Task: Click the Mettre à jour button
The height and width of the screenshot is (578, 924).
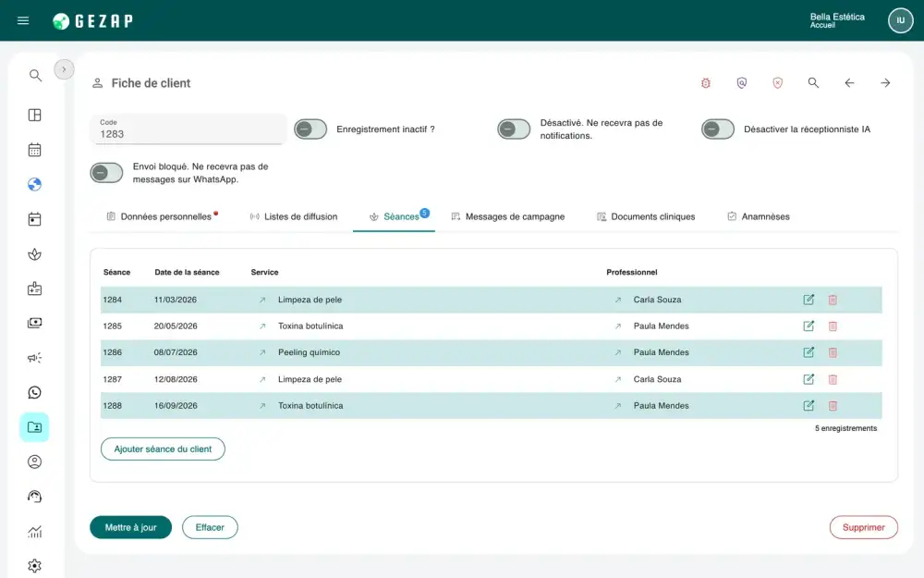Action: pos(131,527)
